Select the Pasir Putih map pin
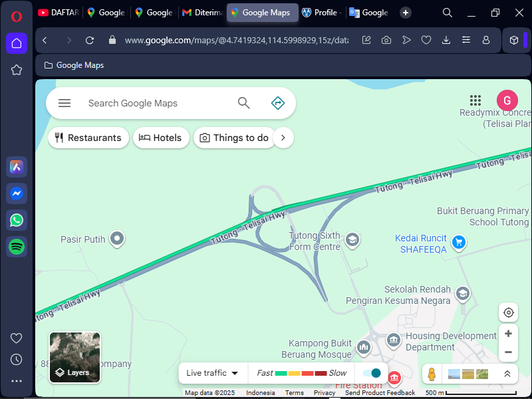This screenshot has height=399, width=532. coord(117,239)
